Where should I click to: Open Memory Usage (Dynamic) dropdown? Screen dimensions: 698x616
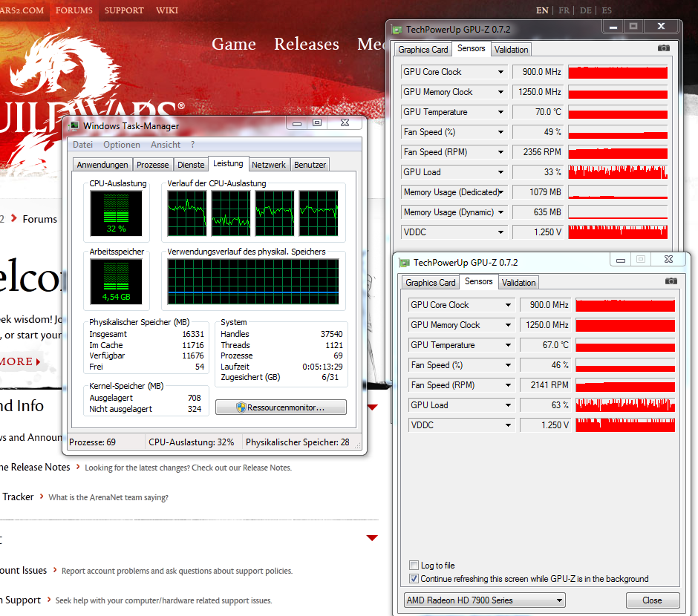pos(500,212)
